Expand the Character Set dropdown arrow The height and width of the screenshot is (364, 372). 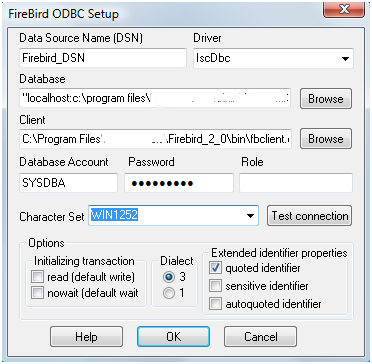250,216
